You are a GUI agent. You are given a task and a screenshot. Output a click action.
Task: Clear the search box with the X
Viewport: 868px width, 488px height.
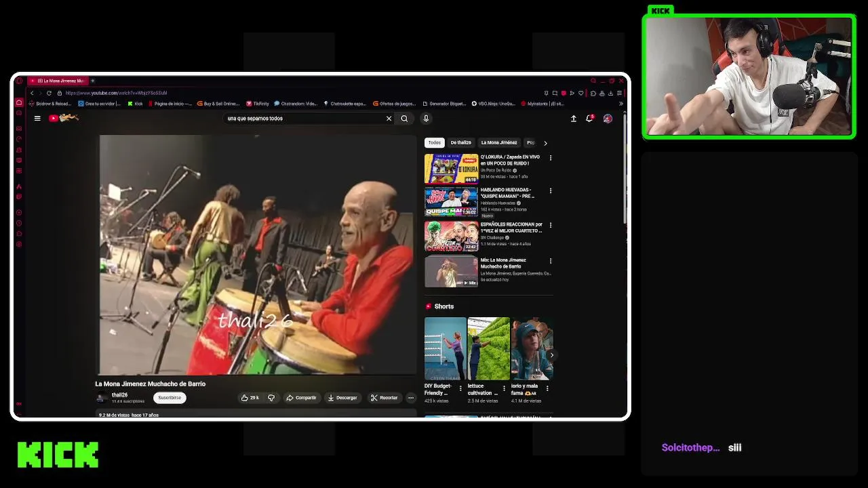[389, 119]
